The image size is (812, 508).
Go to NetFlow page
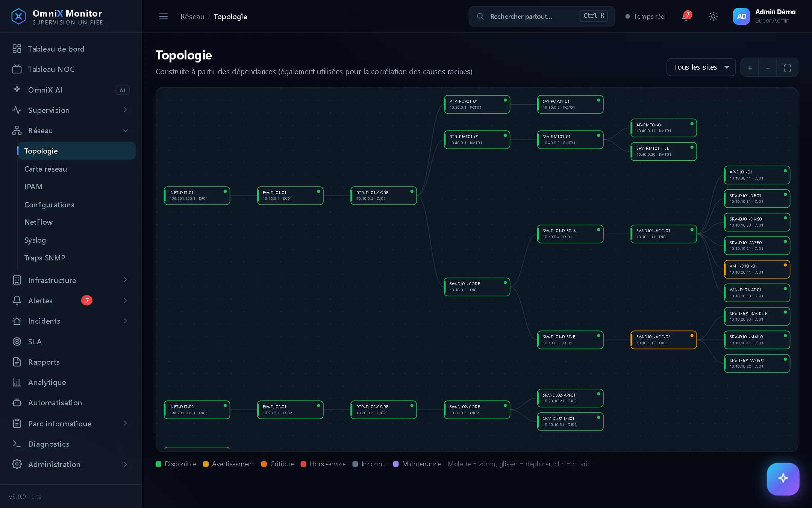[x=77, y=222]
